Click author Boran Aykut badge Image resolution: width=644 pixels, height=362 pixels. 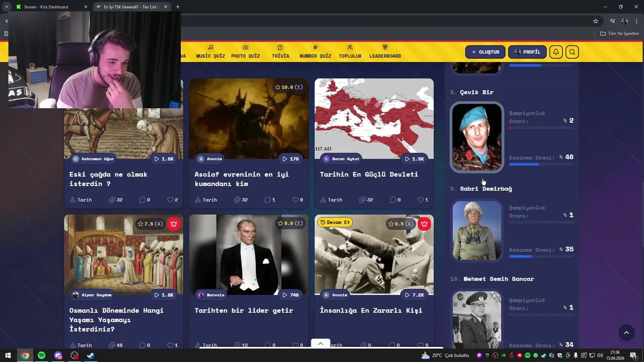(x=341, y=159)
